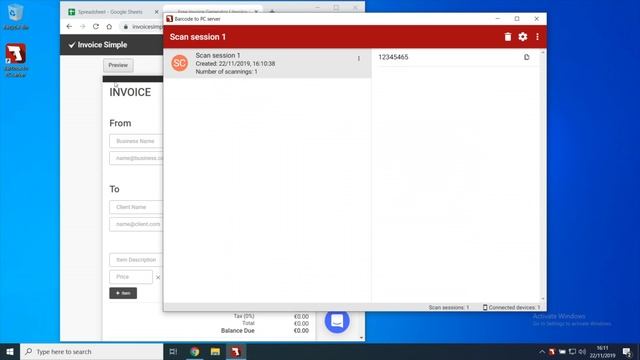Open Chrome from the taskbar
This screenshot has height=360, width=640.
[x=195, y=351]
